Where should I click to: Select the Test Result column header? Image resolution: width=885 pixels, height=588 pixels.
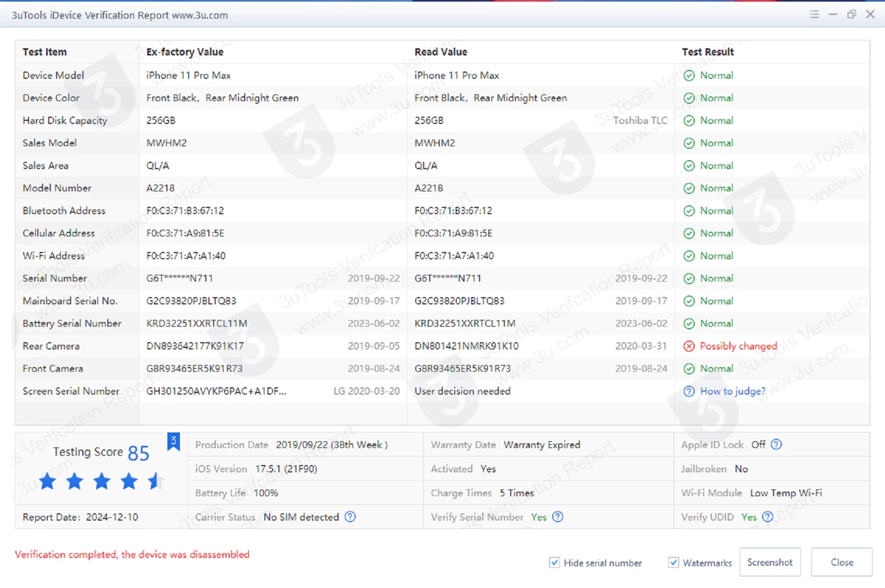click(x=708, y=52)
